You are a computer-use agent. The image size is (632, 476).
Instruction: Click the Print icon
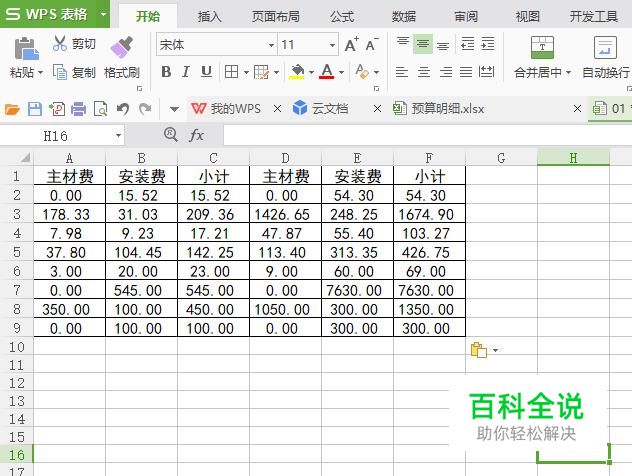[x=79, y=109]
